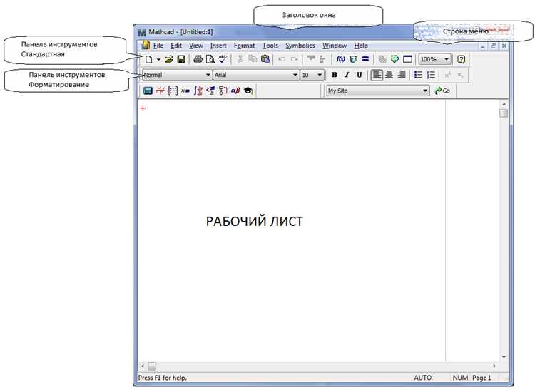The width and height of the screenshot is (535, 392).
Task: Click the Insert Hyperlink icon
Action: click(382, 59)
